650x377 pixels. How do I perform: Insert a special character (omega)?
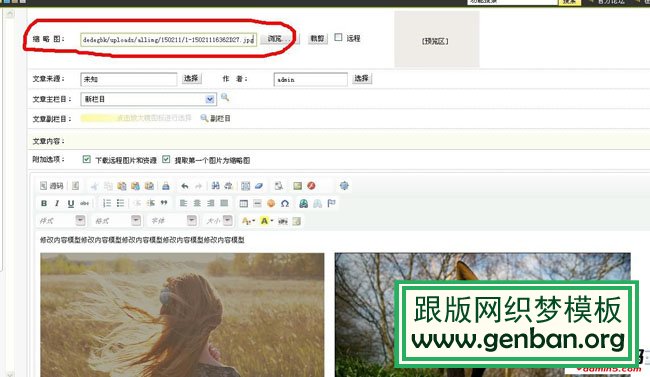tap(284, 203)
